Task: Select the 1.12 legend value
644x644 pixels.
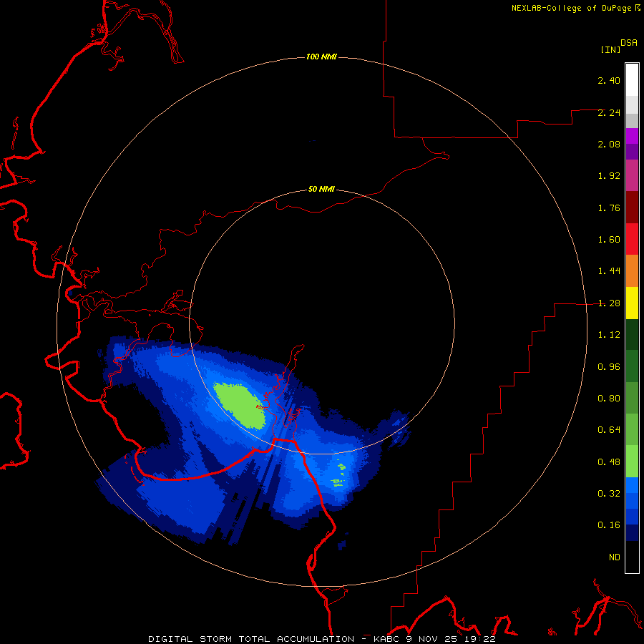Action: [x=609, y=335]
